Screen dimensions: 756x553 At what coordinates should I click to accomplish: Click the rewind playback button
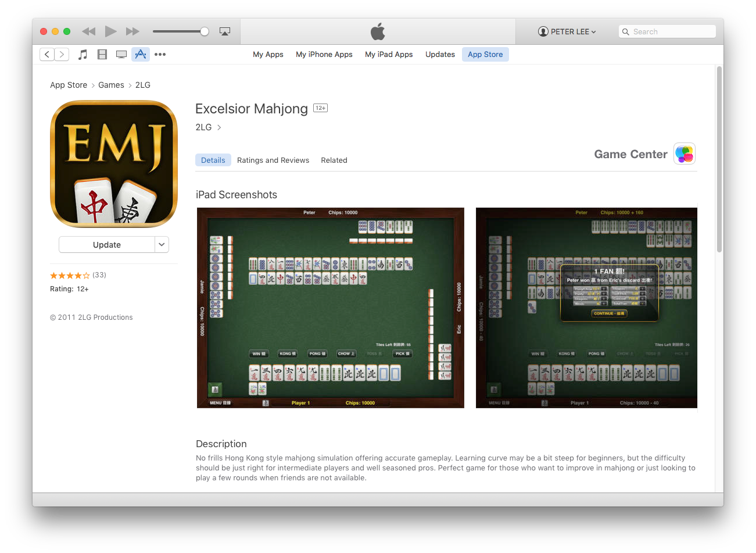click(88, 31)
